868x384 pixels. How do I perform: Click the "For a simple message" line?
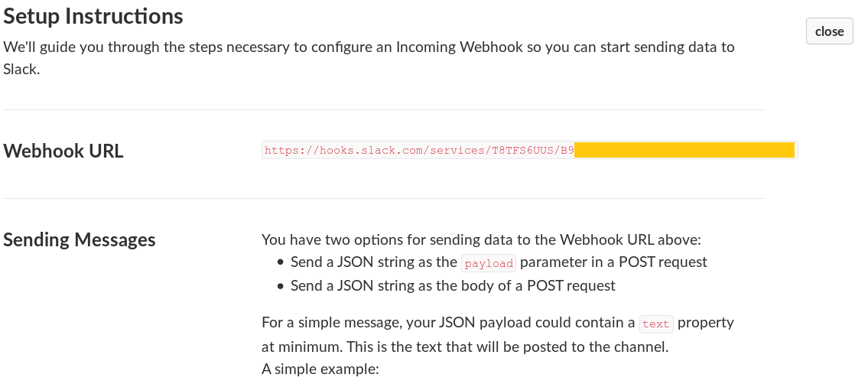448,323
